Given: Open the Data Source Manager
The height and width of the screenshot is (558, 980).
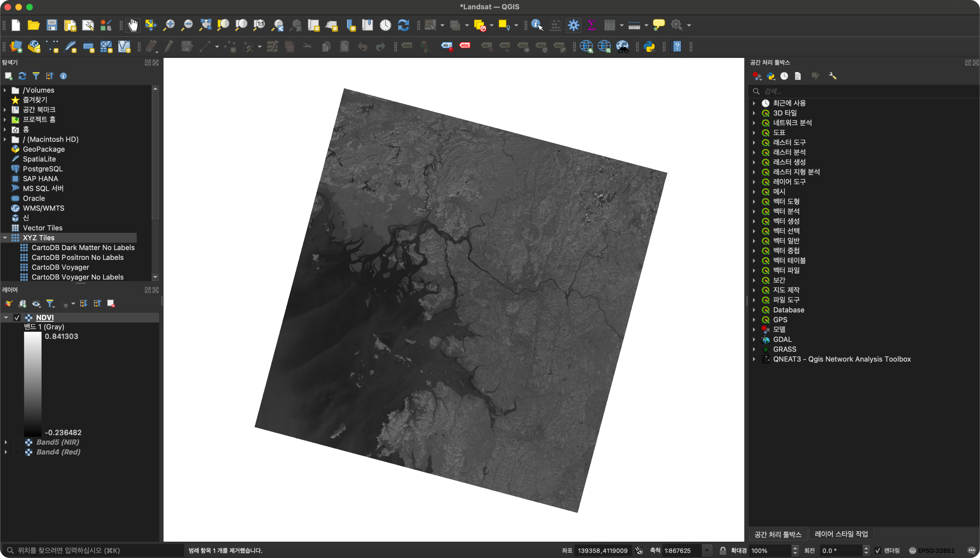Looking at the screenshot, I should 16,46.
